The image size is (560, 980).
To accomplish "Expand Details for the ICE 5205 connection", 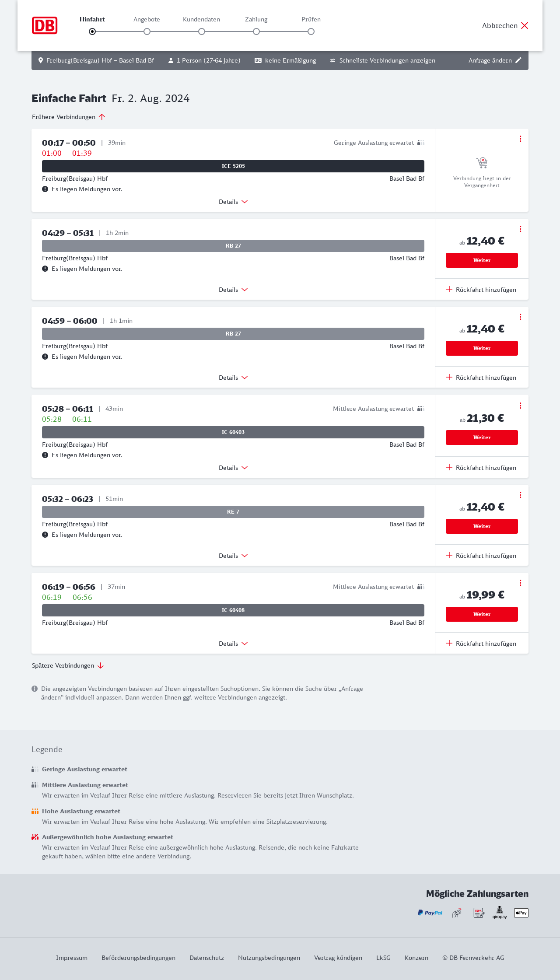I will coord(233,202).
